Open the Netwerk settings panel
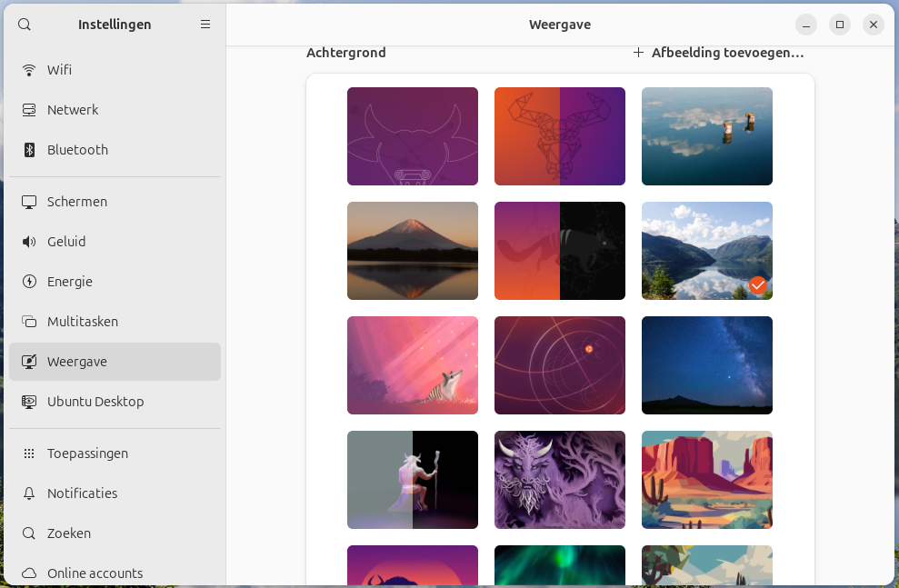The width and height of the screenshot is (899, 588). (x=73, y=110)
